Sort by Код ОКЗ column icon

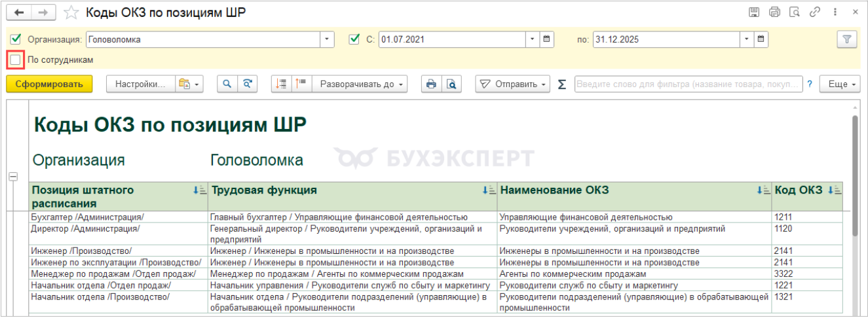click(x=835, y=190)
